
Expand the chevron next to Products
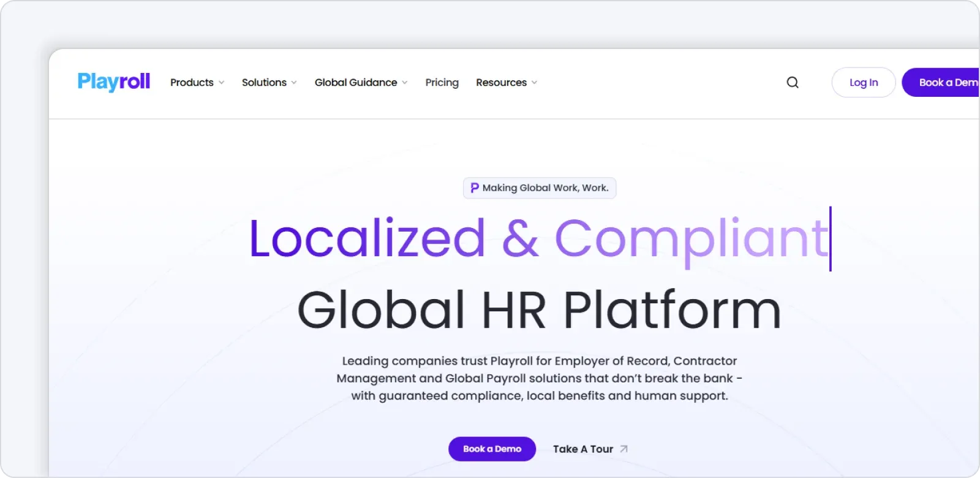point(222,83)
